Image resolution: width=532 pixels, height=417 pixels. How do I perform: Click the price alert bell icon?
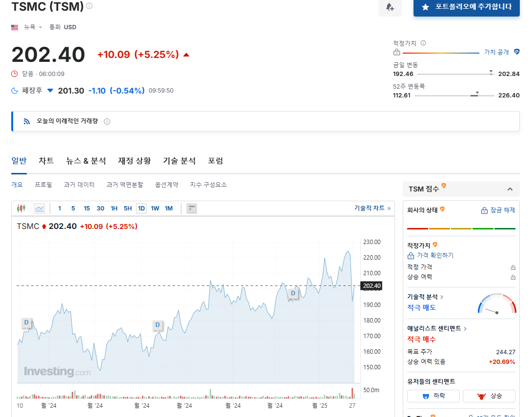(x=390, y=9)
